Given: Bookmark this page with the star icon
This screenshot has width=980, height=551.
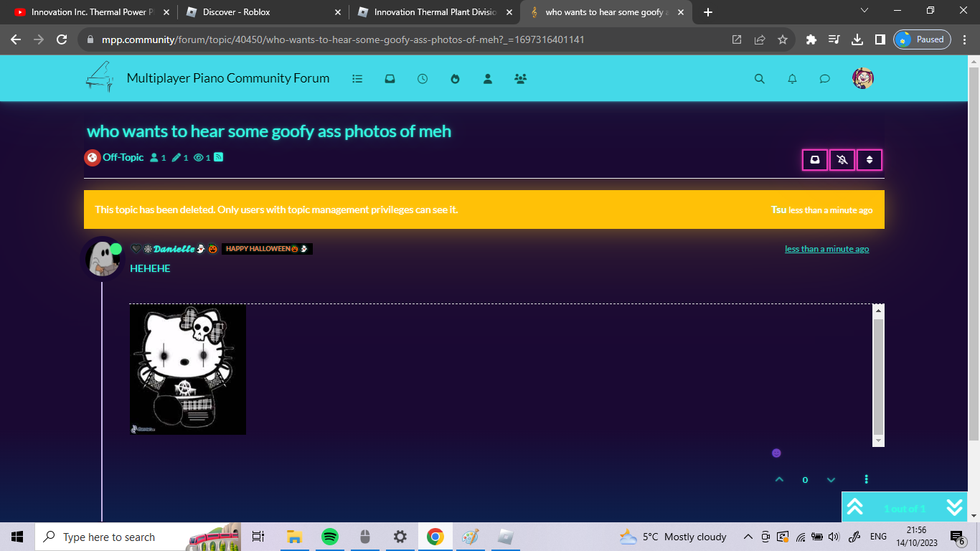Looking at the screenshot, I should (783, 39).
